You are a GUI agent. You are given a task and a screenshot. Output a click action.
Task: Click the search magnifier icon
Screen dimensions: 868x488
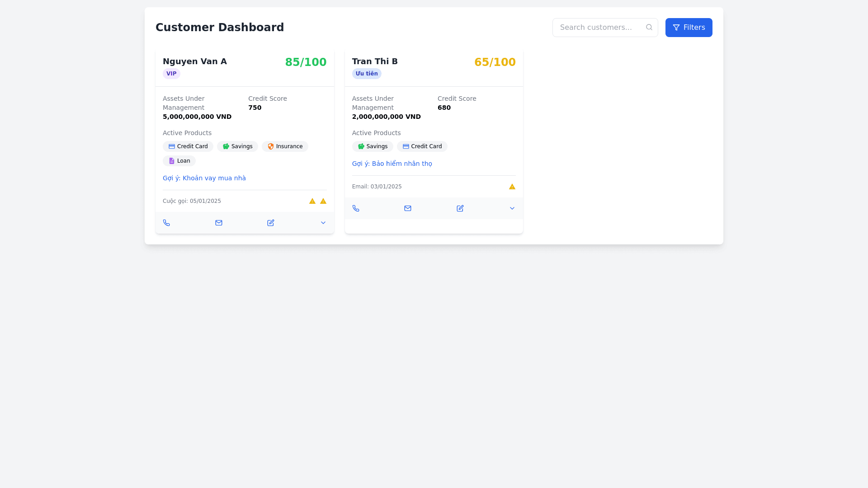click(649, 27)
